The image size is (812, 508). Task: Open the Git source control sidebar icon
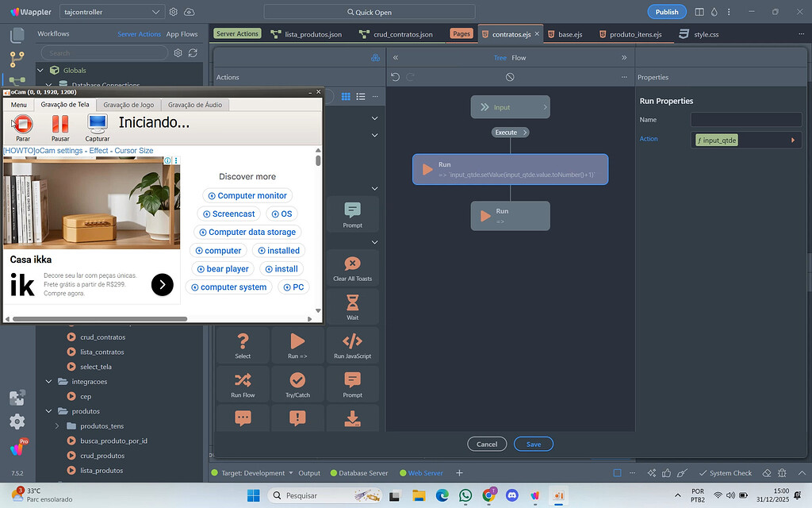pos(17,59)
